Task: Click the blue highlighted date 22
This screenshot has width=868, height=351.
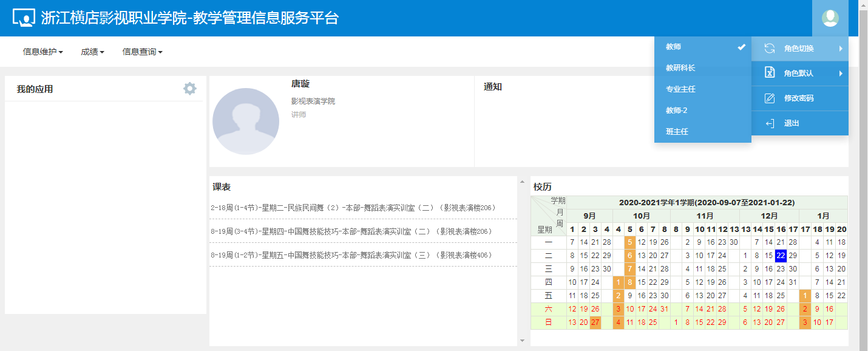Action: (x=781, y=256)
